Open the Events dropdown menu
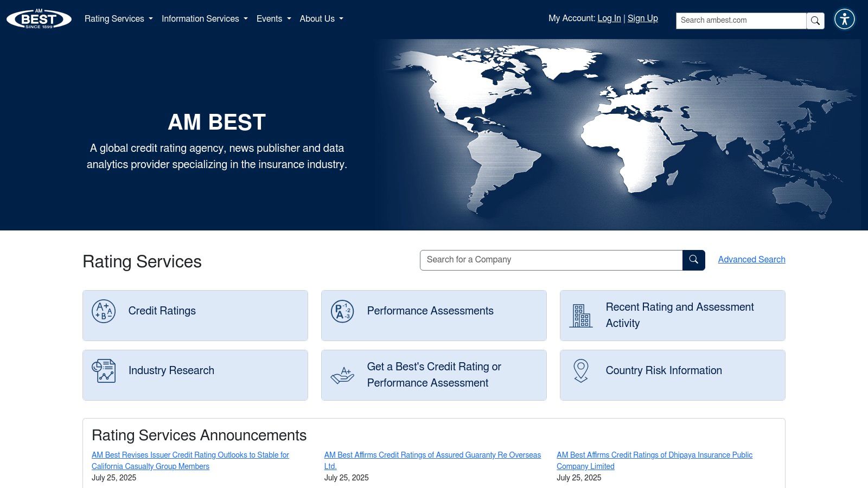 (273, 19)
